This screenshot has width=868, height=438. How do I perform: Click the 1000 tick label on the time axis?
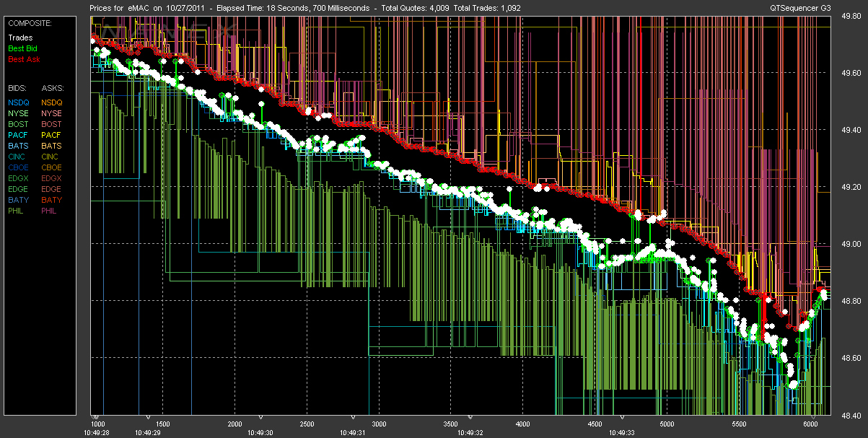(x=98, y=424)
